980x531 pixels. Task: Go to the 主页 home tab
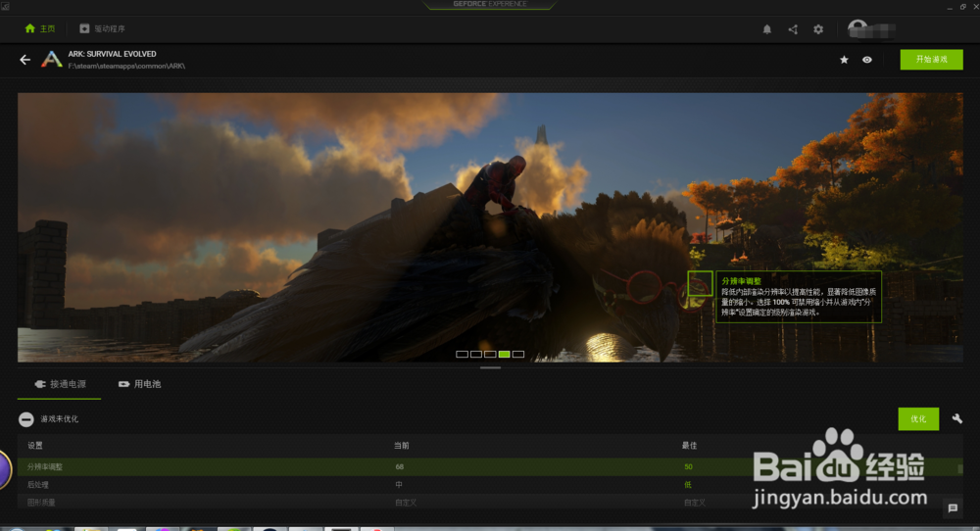click(40, 28)
